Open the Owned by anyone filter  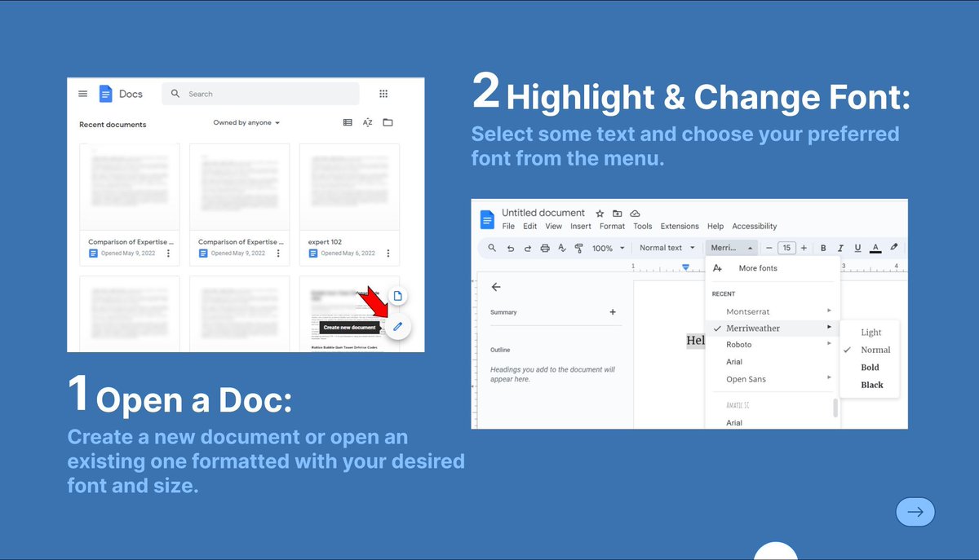246,123
